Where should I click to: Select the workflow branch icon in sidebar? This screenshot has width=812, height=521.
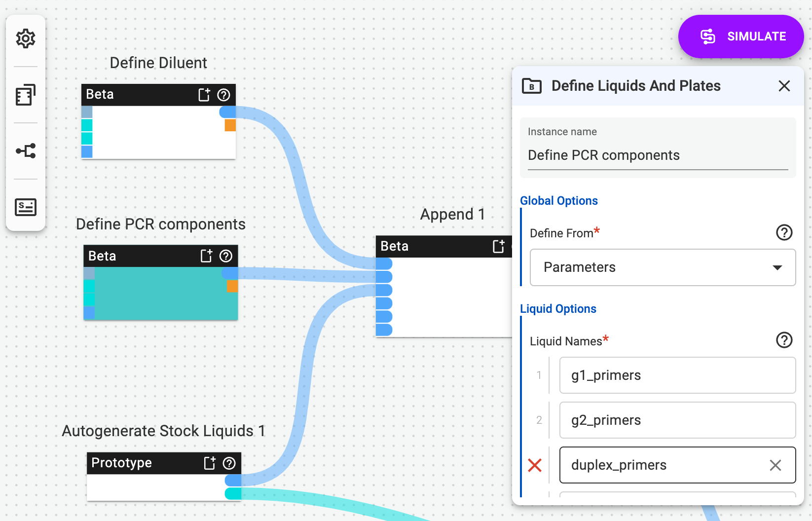pyautogui.click(x=26, y=151)
